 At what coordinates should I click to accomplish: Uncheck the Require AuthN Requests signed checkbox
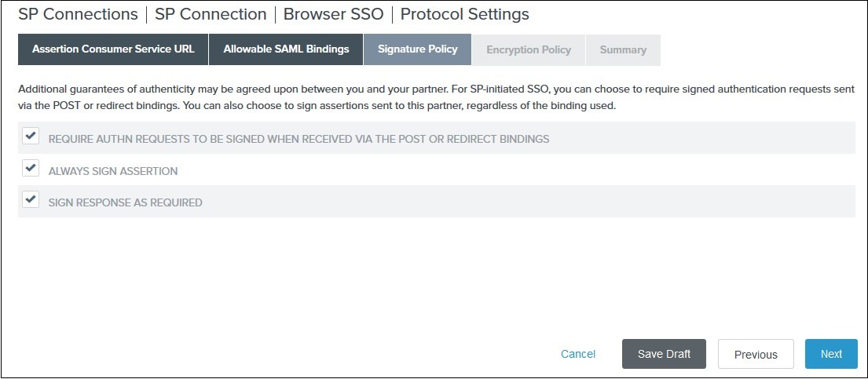[31, 137]
